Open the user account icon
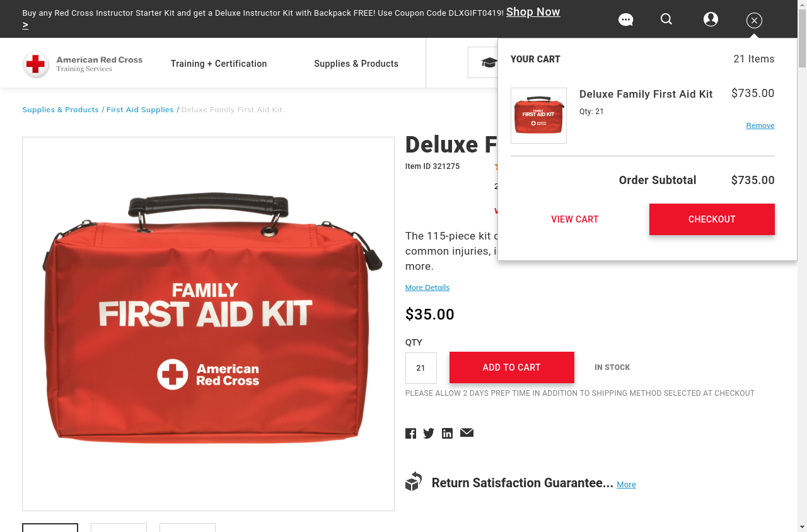This screenshot has width=807, height=532. point(711,20)
